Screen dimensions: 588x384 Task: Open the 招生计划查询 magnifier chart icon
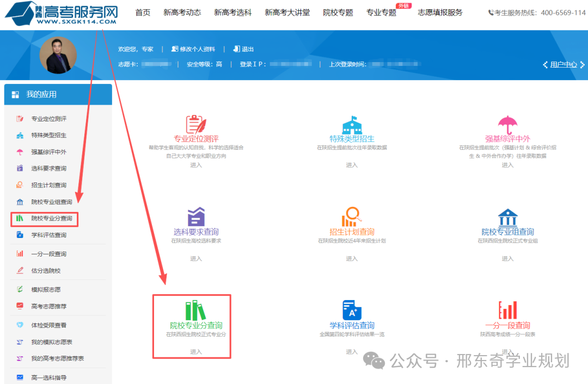(x=352, y=217)
